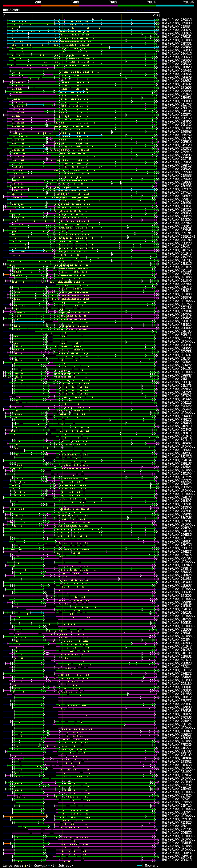Select hit label UniRef100_Q9ZUC3
Image resolution: width=197 pixels, height=868 pixels.
point(177,149)
